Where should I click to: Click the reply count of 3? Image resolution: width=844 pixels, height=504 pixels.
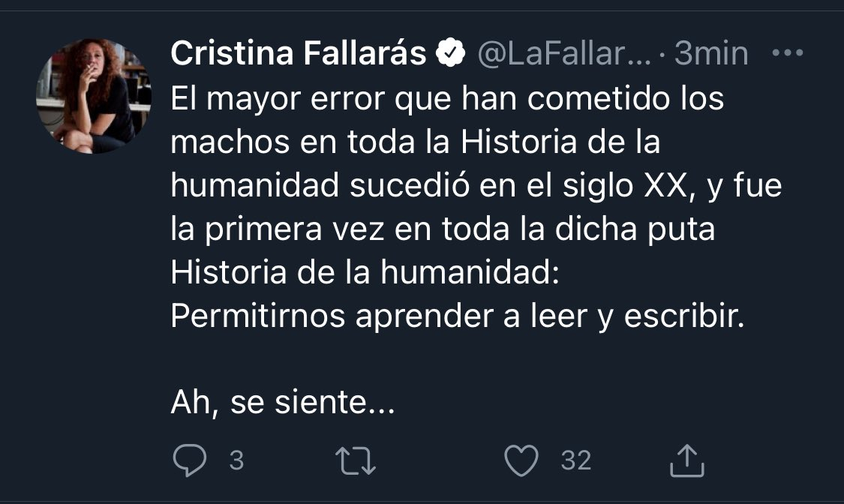(236, 460)
